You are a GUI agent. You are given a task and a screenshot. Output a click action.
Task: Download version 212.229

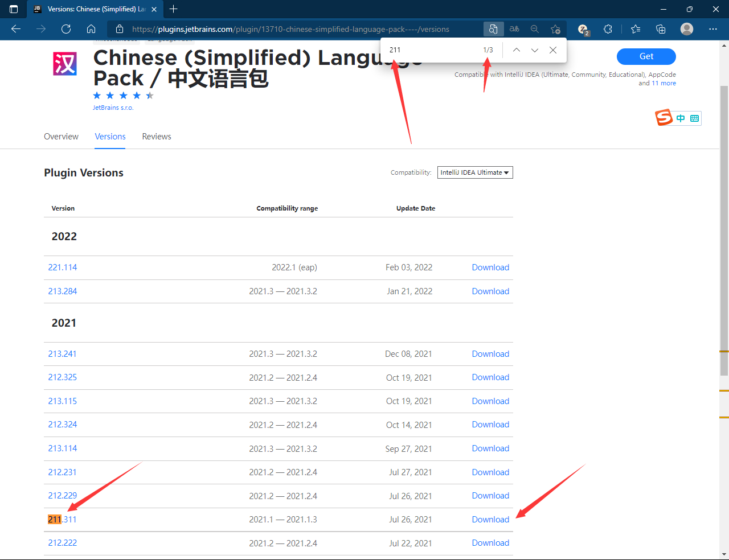490,496
